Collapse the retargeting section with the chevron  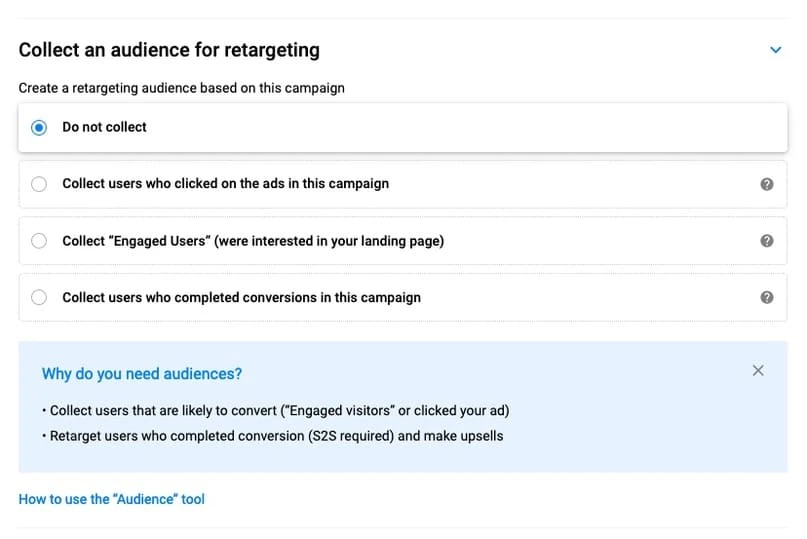click(775, 50)
